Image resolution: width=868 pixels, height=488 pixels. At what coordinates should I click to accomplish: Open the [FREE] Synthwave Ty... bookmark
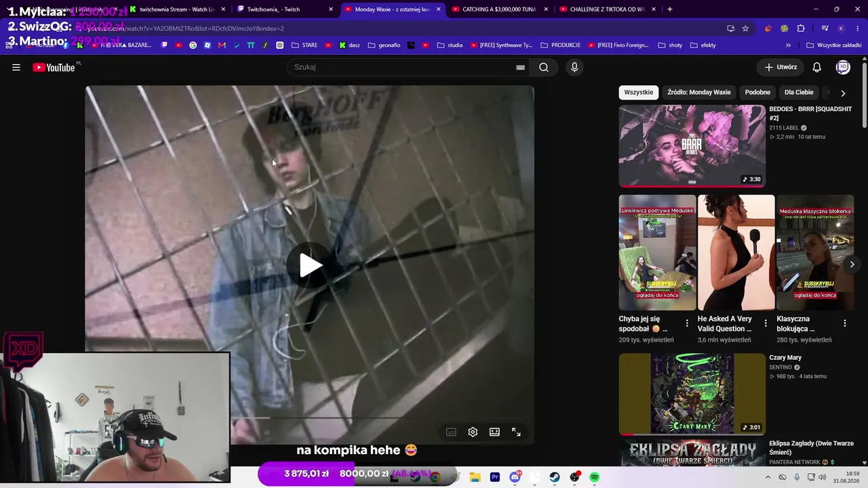(501, 45)
